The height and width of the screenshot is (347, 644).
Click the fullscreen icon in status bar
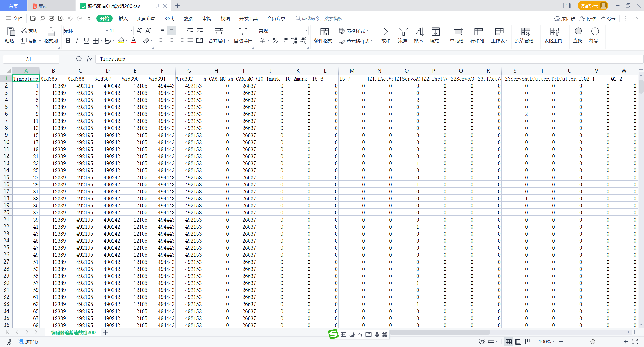point(635,342)
